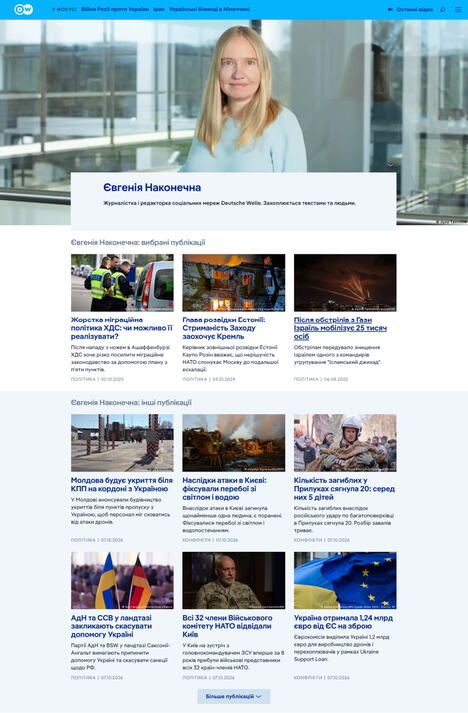This screenshot has width=468, height=713.
Task: Click the author name 'Євгенія Наконечна' heading
Action: pos(152,187)
